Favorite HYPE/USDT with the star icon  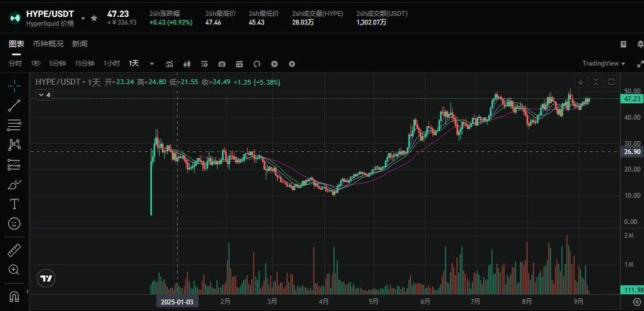pyautogui.click(x=94, y=18)
